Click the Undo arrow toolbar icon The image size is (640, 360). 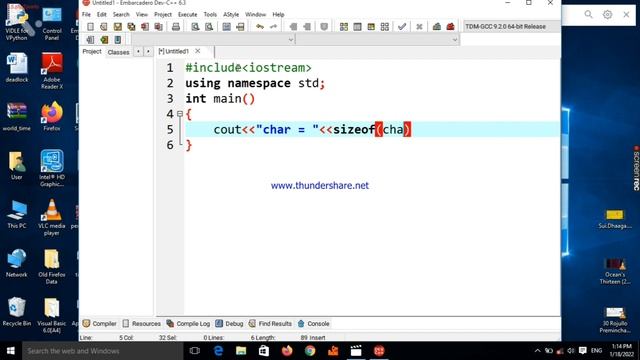(260, 27)
